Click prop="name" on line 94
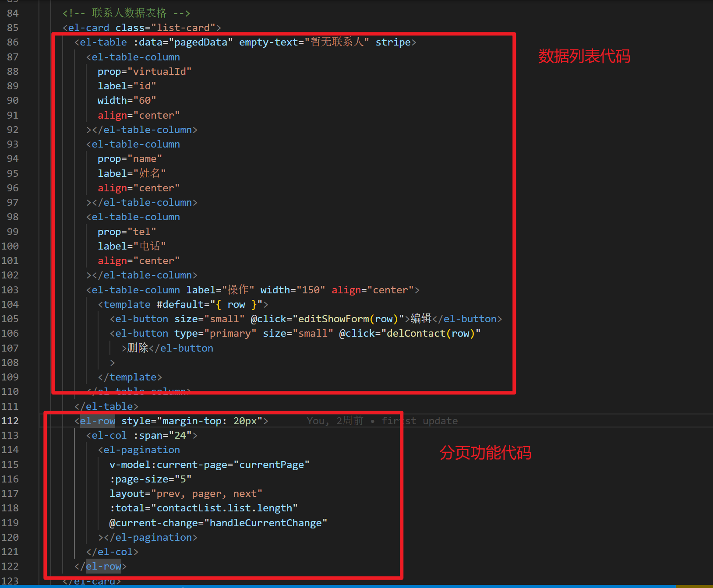Viewport: 713px width, 588px height. pos(130,158)
